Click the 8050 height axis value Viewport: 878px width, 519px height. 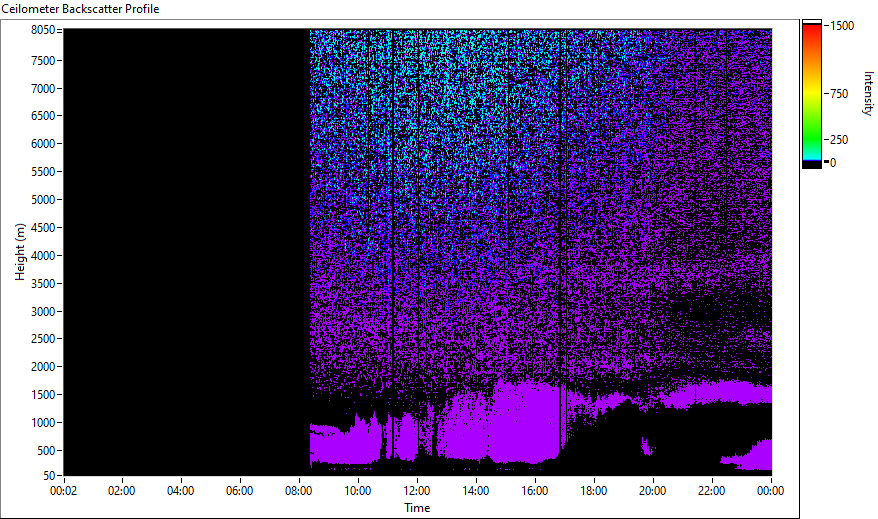(43, 30)
